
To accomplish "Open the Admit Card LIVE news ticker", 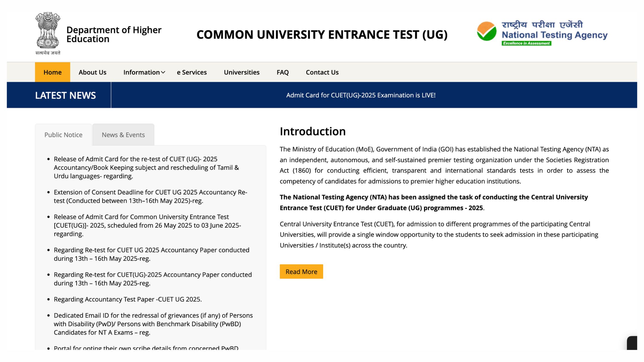I will click(x=361, y=95).
